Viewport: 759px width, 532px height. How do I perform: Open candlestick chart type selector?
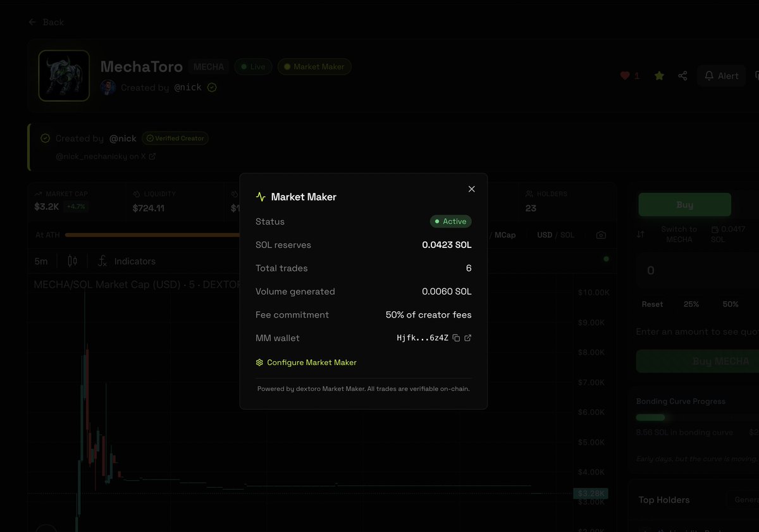pyautogui.click(x=72, y=261)
